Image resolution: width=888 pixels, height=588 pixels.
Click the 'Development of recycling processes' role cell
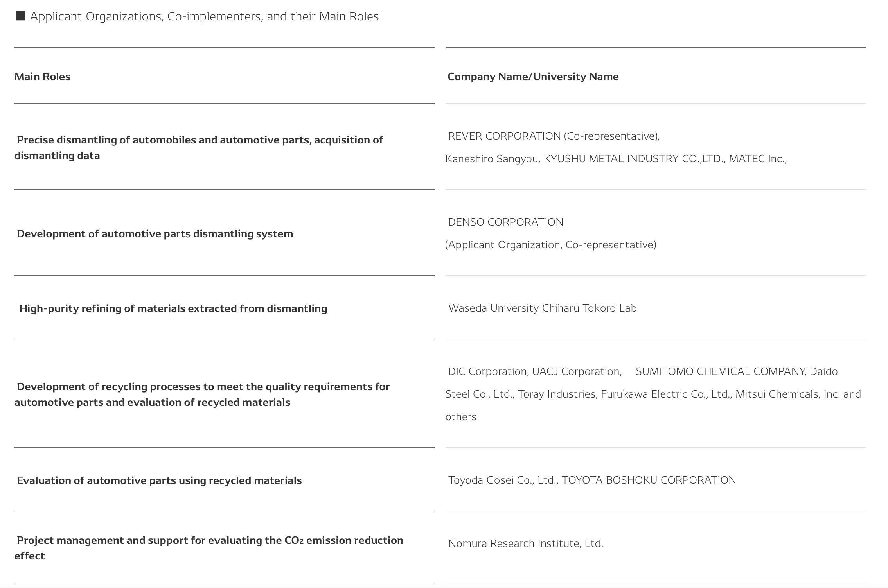tap(203, 394)
